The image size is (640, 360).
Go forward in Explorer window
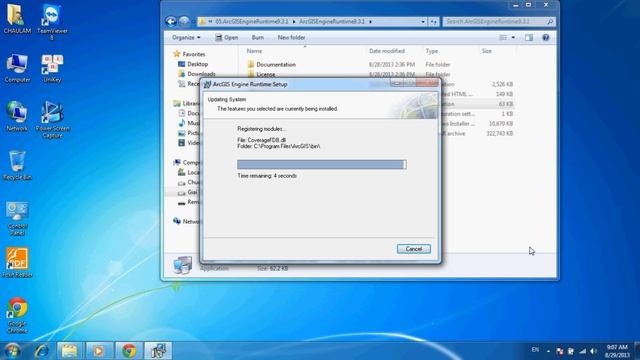pos(184,21)
